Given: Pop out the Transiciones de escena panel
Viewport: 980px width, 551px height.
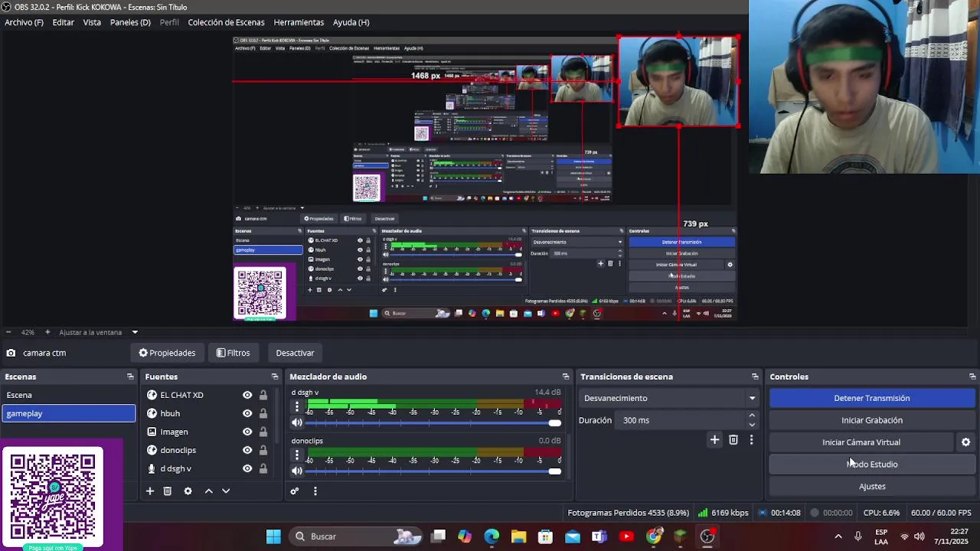Looking at the screenshot, I should (x=755, y=377).
